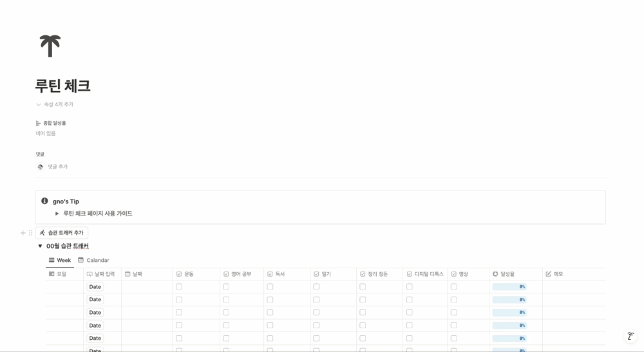
Task: Select the Week view tab
Action: [60, 260]
